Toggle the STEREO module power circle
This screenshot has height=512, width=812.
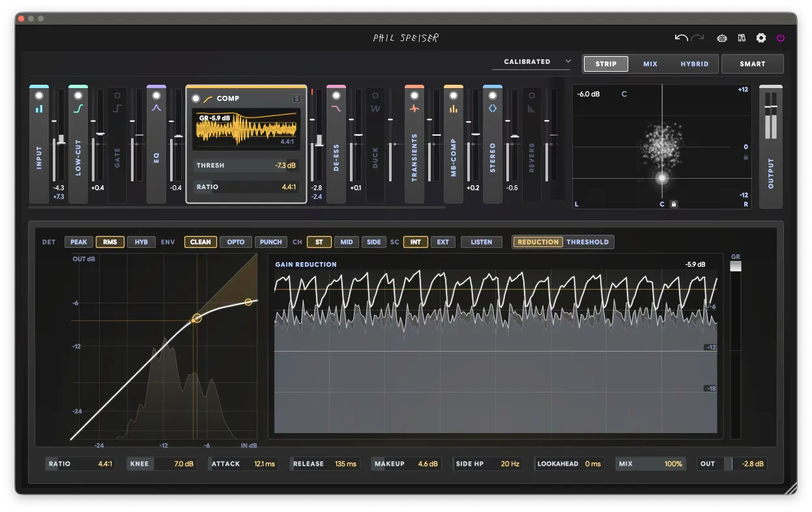coord(493,95)
